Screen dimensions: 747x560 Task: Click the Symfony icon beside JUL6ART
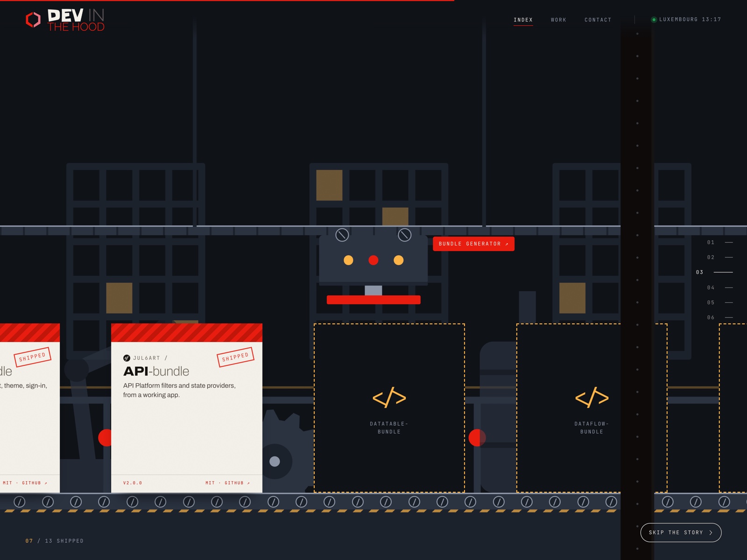click(x=127, y=358)
